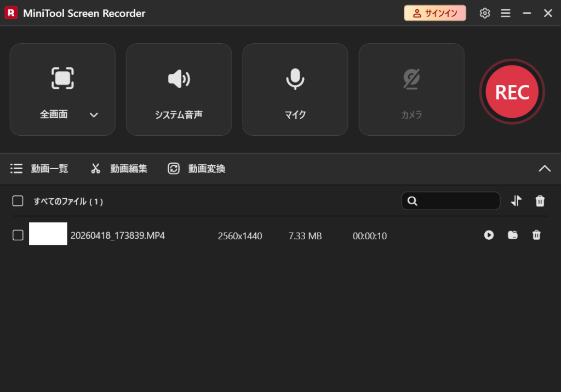Click the sort order icon
The height and width of the screenshot is (392, 561).
pos(516,201)
